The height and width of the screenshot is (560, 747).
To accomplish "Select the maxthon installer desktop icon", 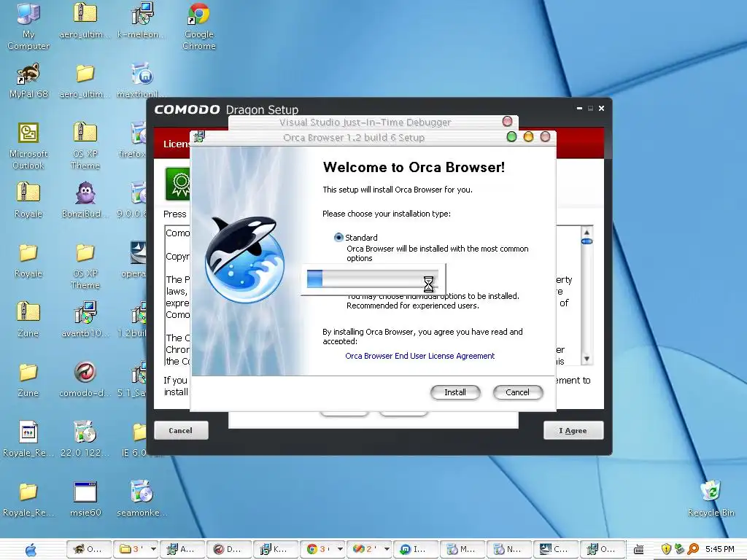I will (x=141, y=81).
